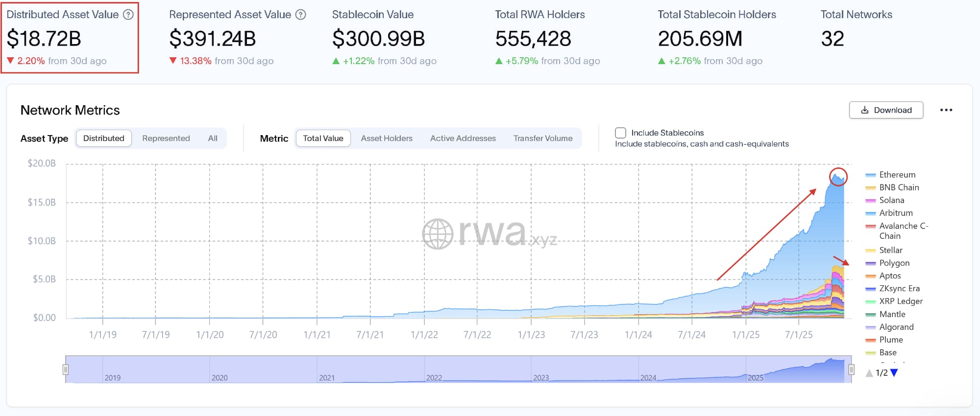Toggle Ethereum series in chart legend
Image resolution: width=980 pixels, height=416 pixels.
pyautogui.click(x=897, y=175)
